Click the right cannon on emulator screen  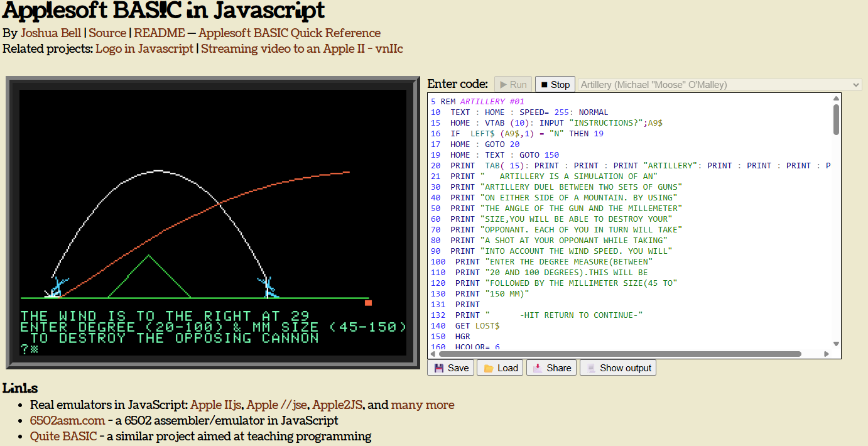(x=269, y=288)
